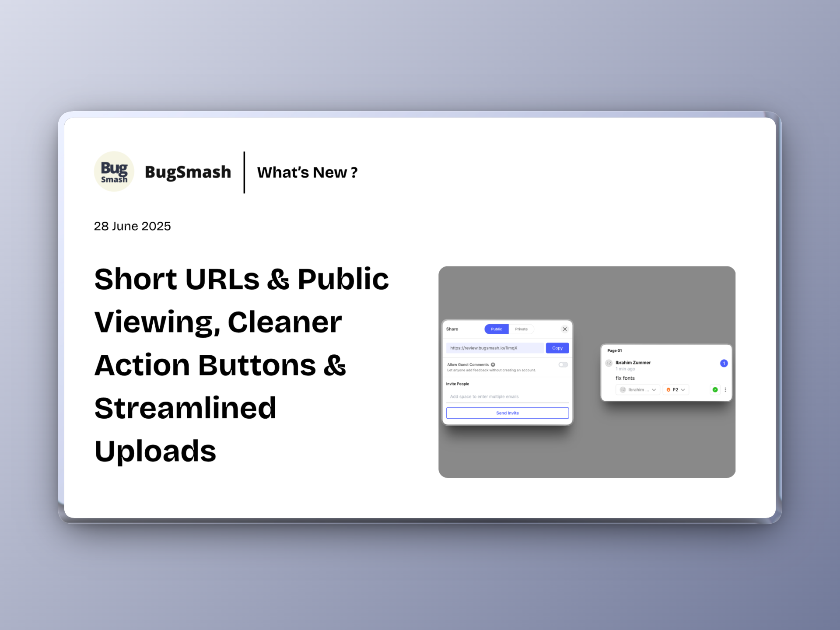Click the Allow Guest Comments info icon
This screenshot has height=630, width=840.
(x=493, y=364)
